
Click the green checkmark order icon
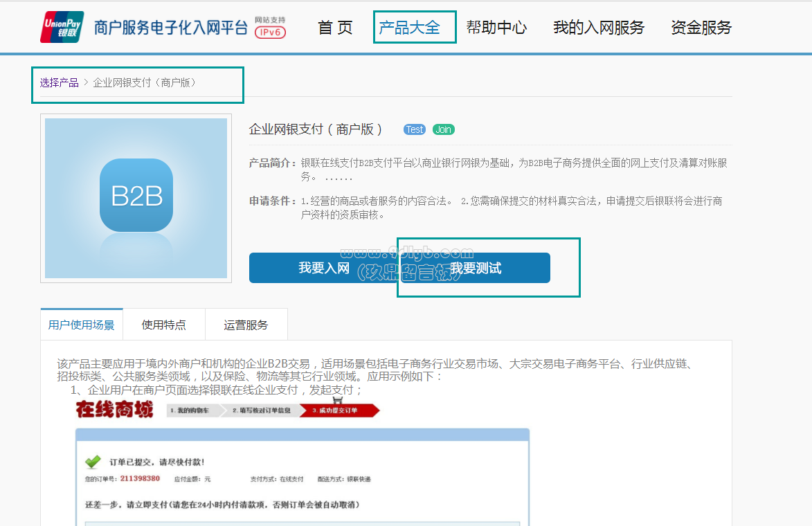(x=93, y=461)
